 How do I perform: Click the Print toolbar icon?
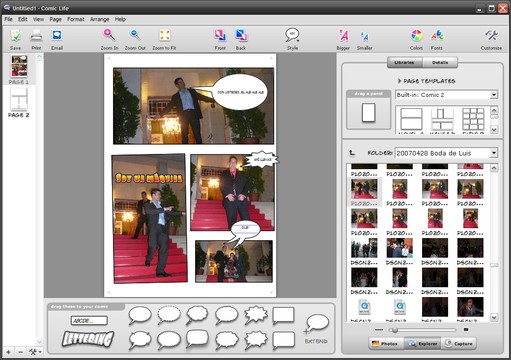tap(36, 36)
